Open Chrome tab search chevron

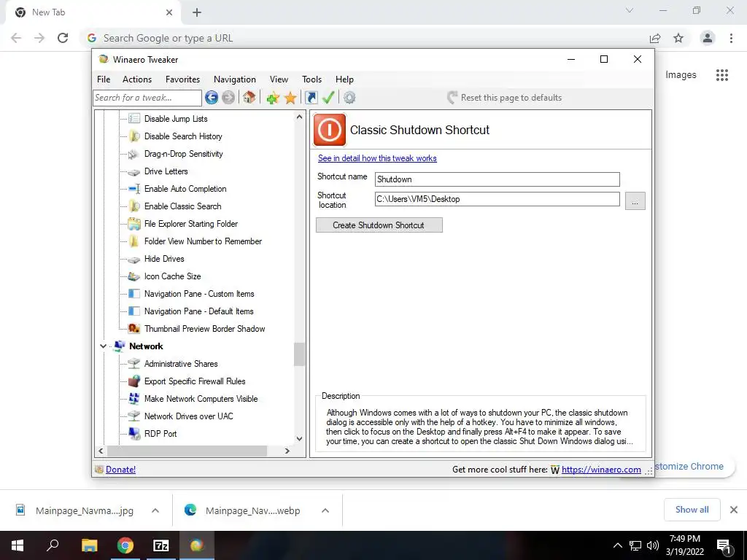point(630,10)
